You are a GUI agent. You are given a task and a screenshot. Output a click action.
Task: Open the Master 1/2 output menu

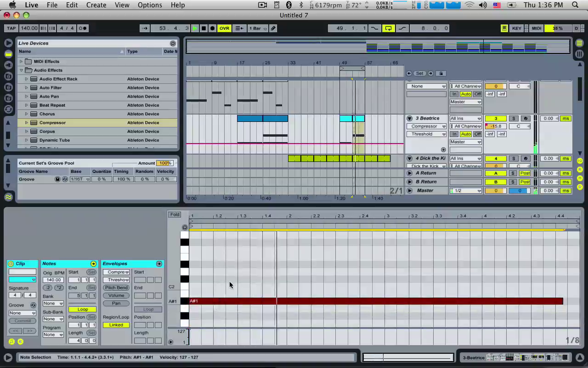click(x=465, y=190)
